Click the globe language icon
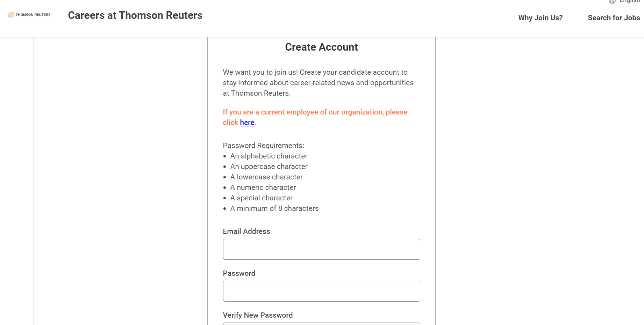 [612, 1]
